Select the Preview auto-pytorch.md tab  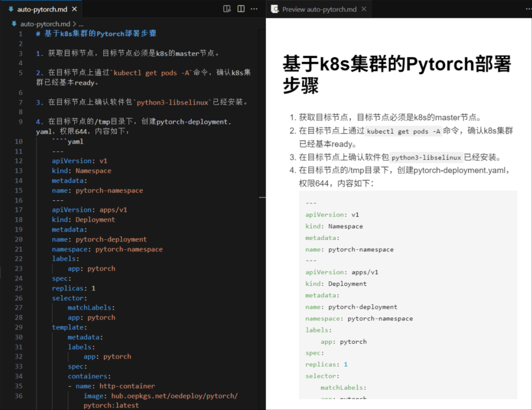[x=319, y=9]
